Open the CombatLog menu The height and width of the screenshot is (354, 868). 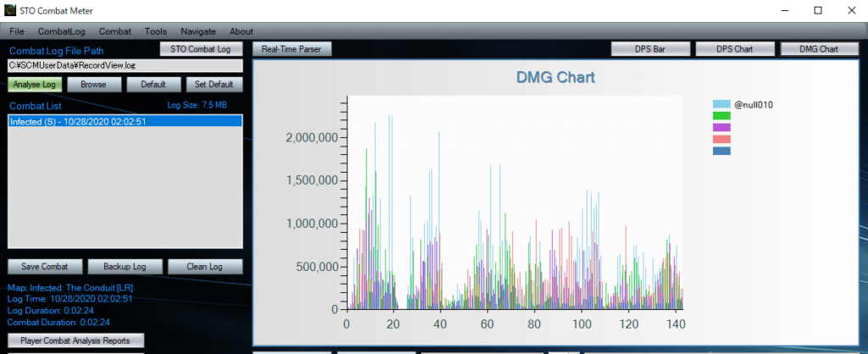62,31
